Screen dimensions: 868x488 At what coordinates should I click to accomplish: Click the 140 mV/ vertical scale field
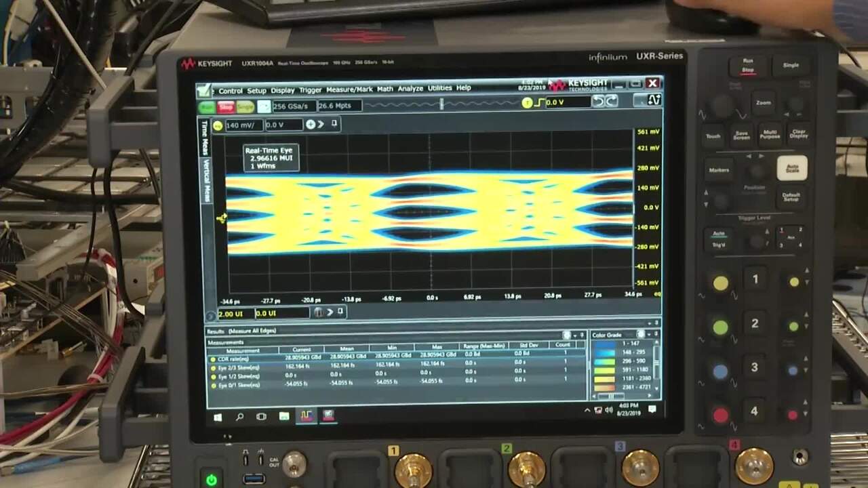point(244,125)
